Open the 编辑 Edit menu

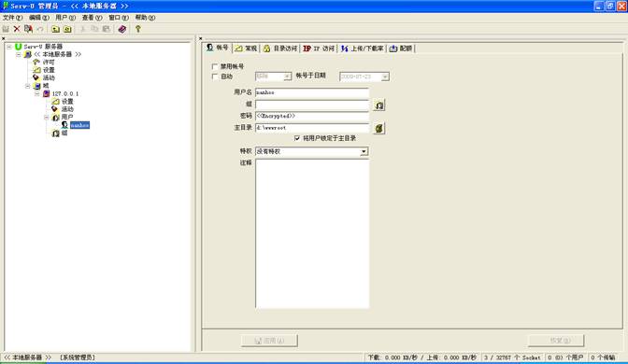point(39,18)
